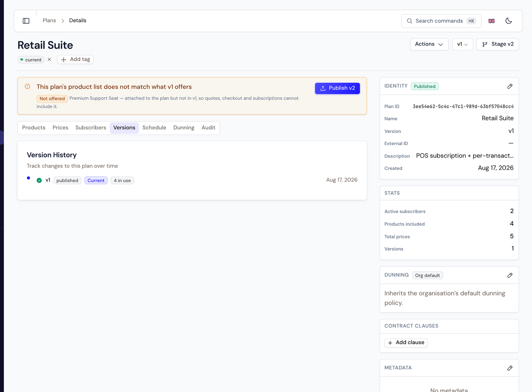The height and width of the screenshot is (392, 532).
Task: Focus the Search commands field
Action: [x=441, y=21]
